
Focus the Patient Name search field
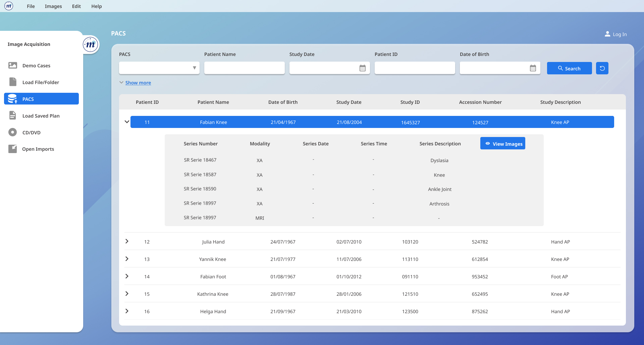pos(245,68)
